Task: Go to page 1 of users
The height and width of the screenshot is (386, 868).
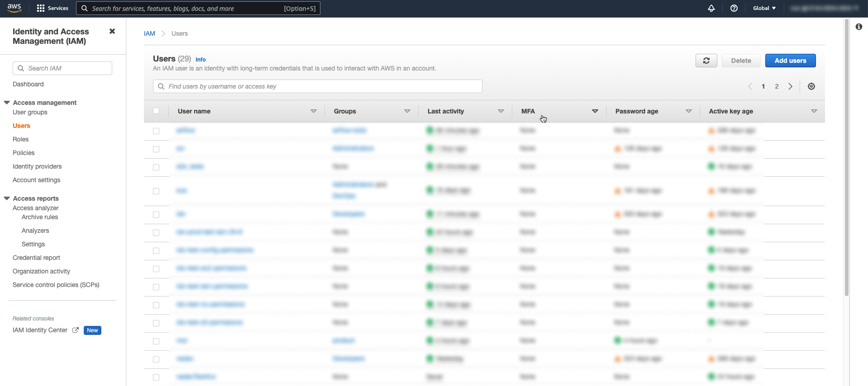Action: pyautogui.click(x=763, y=86)
